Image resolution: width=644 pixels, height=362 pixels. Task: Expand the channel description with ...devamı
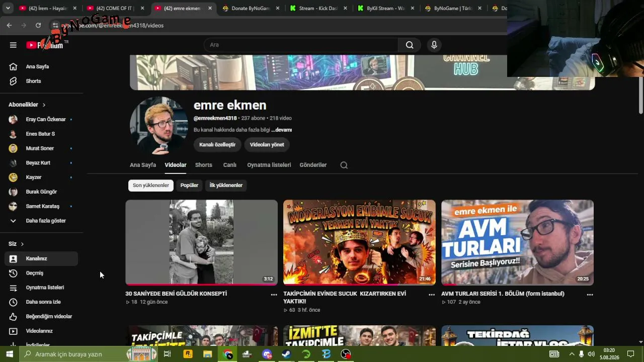point(281,130)
